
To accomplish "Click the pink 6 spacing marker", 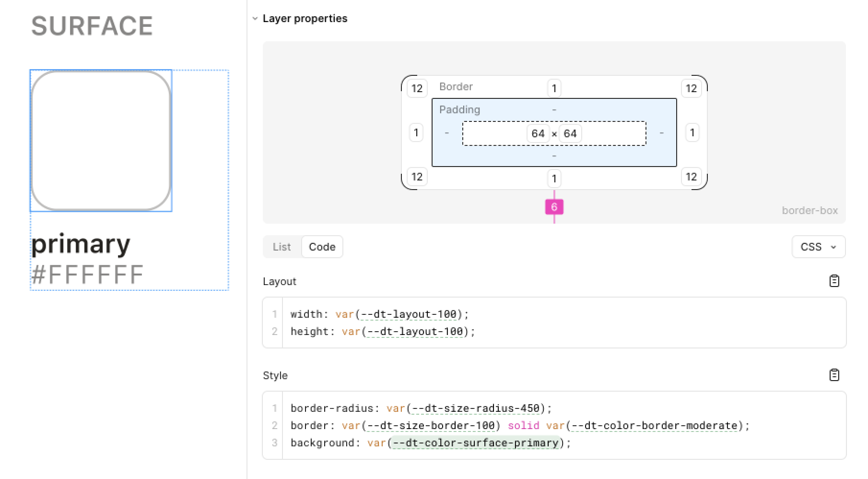I will point(554,207).
